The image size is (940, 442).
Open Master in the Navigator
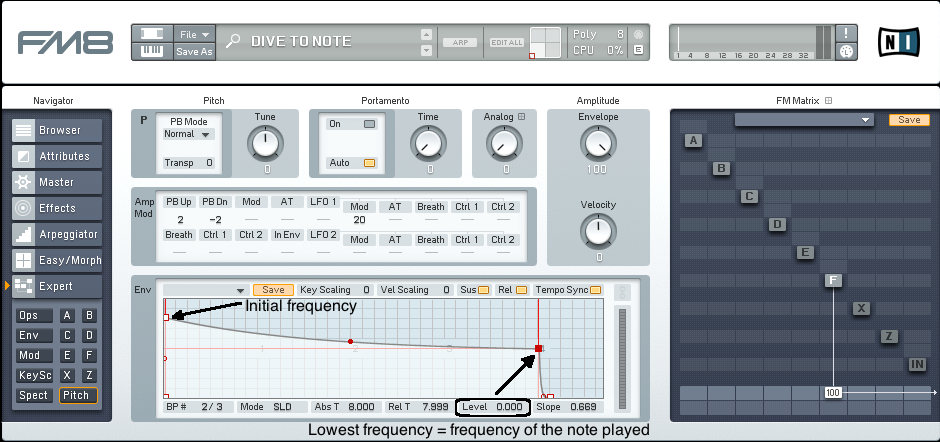click(57, 182)
